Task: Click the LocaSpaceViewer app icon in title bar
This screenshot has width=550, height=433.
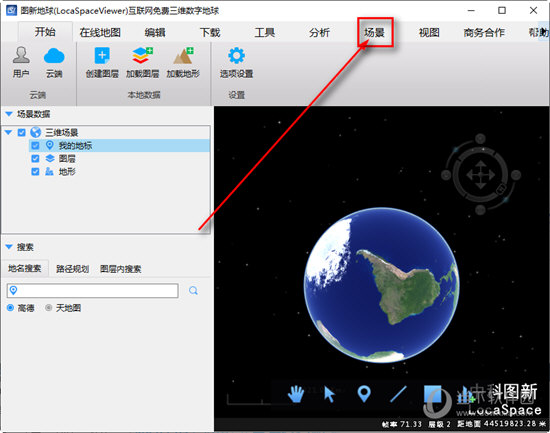Action: coord(11,10)
